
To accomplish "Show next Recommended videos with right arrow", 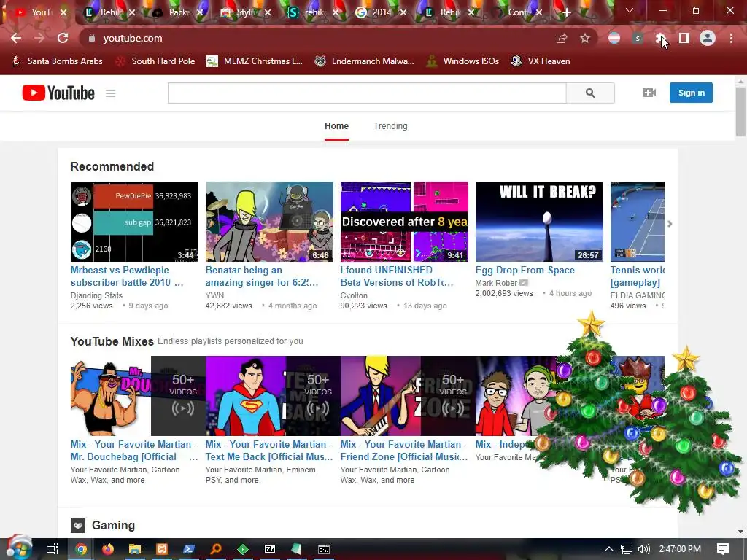I will [670, 223].
